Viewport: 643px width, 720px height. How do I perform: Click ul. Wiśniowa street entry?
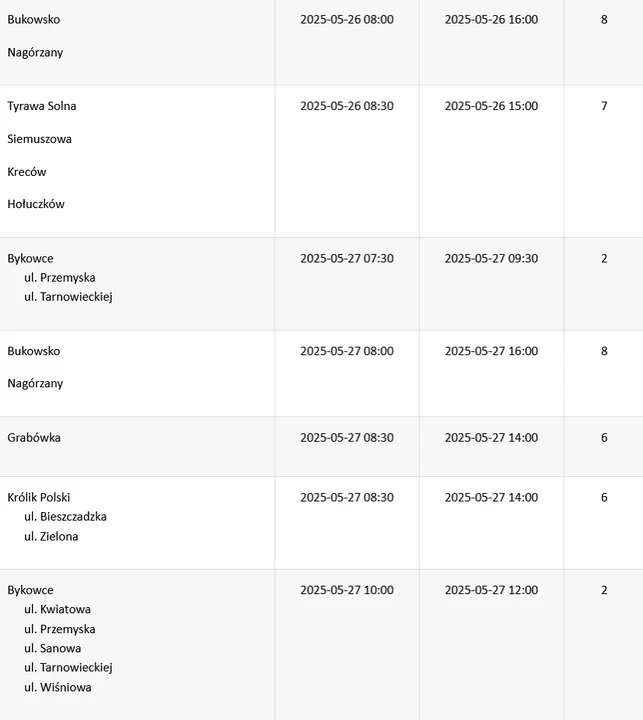pos(58,687)
